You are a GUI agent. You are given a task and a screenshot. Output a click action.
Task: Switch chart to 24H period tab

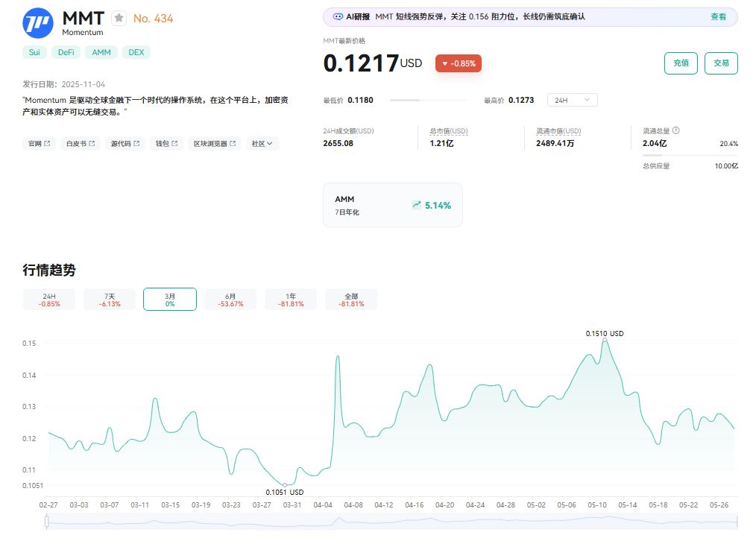pyautogui.click(x=49, y=300)
